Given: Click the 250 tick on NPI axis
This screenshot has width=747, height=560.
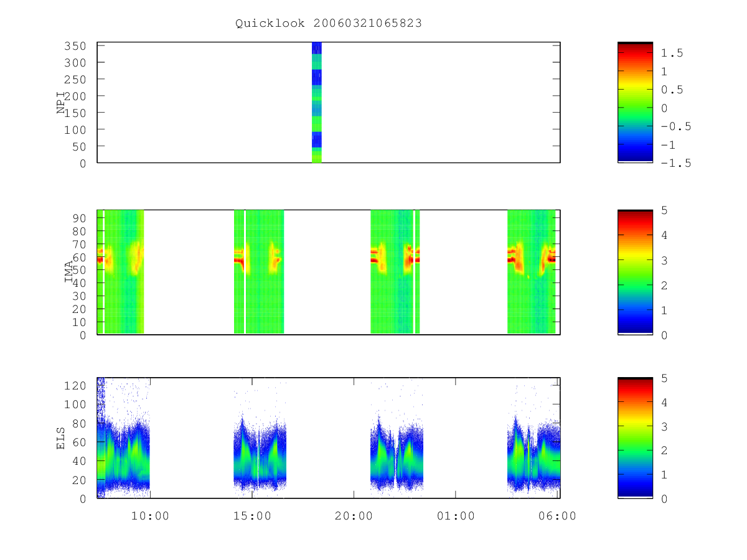Looking at the screenshot, I should tap(75, 80).
